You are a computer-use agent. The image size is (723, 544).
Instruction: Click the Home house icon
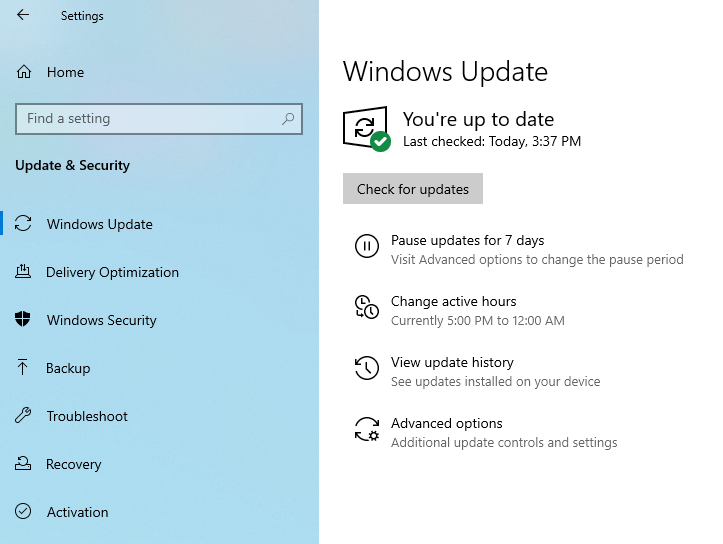click(24, 72)
